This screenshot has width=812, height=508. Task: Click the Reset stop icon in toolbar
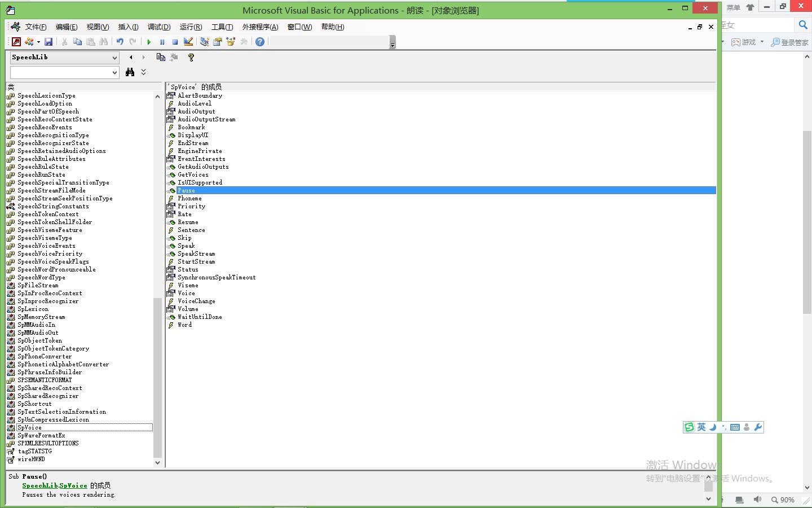(x=175, y=42)
